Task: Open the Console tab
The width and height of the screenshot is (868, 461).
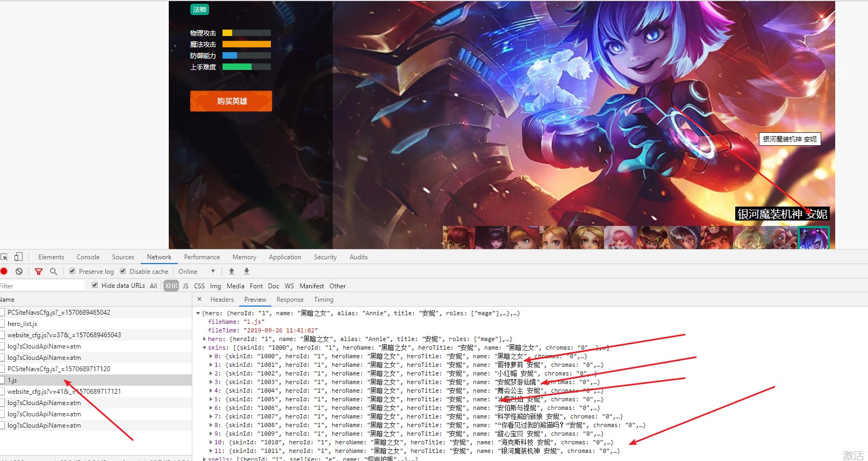Action: click(88, 257)
